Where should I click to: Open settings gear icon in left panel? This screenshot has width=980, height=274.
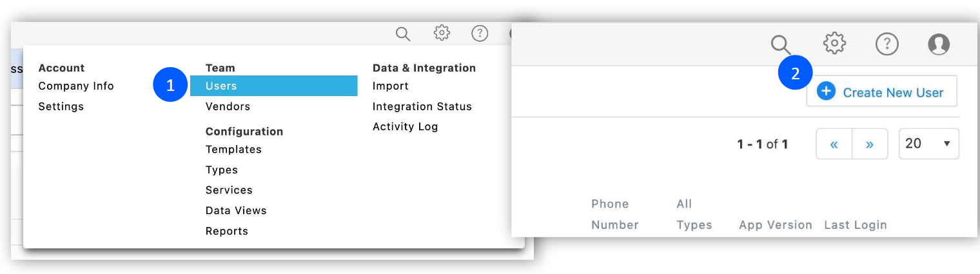tap(442, 33)
